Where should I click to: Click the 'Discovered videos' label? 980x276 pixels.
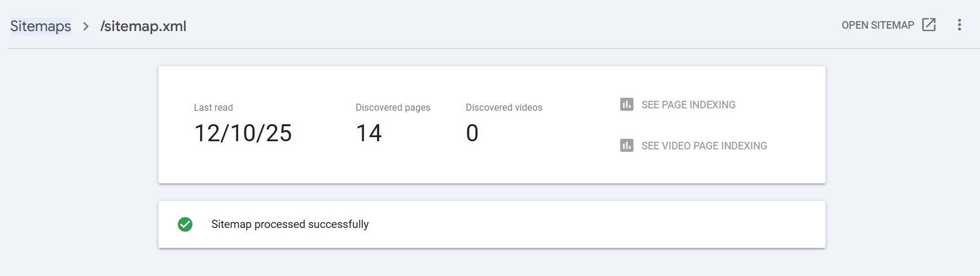click(504, 107)
